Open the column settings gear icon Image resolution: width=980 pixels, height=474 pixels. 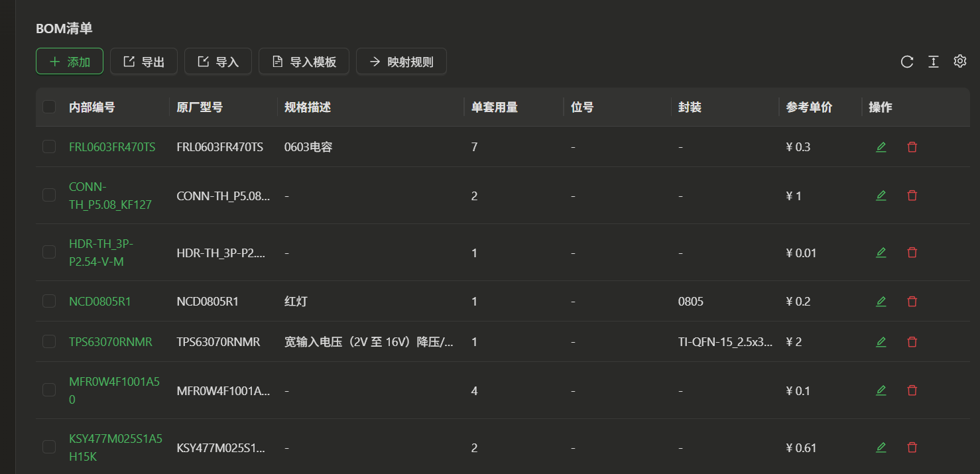tap(959, 61)
